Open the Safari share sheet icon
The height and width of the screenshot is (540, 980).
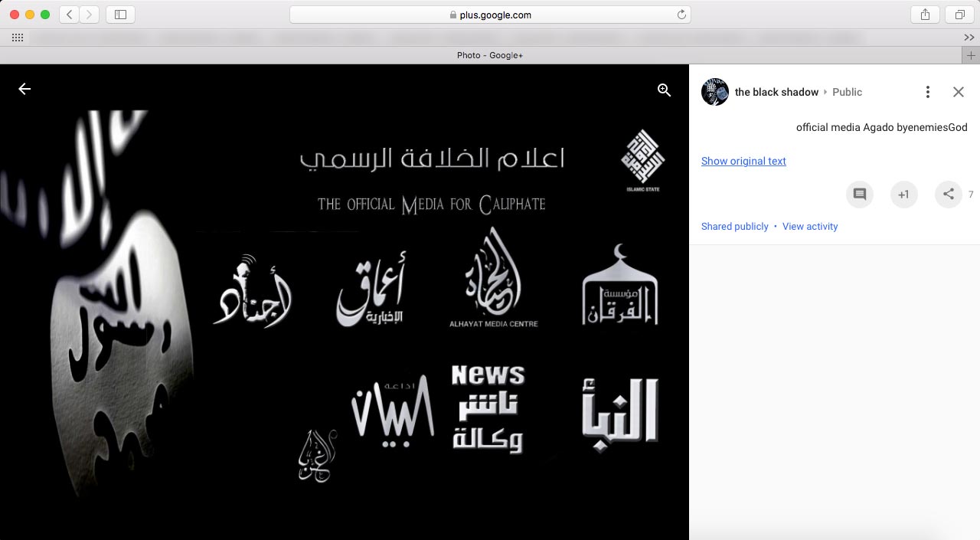pos(925,15)
